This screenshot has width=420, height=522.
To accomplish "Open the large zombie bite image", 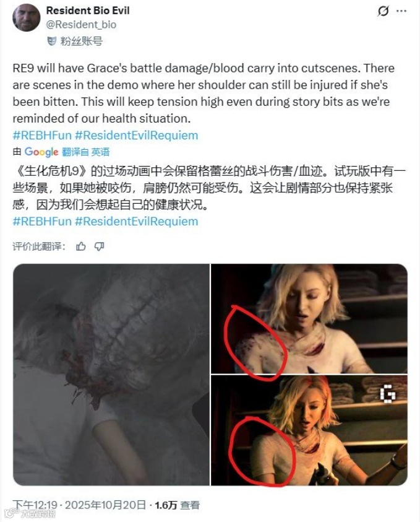I will coord(111,375).
